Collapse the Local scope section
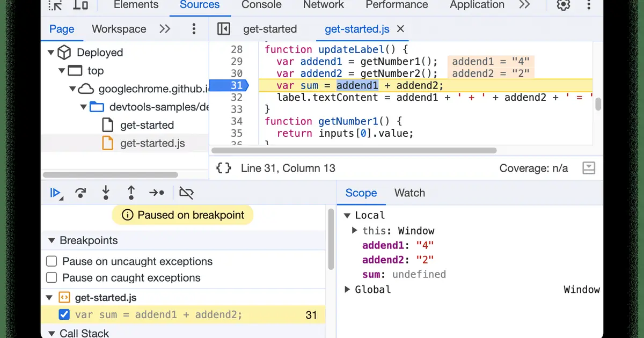 (x=347, y=215)
